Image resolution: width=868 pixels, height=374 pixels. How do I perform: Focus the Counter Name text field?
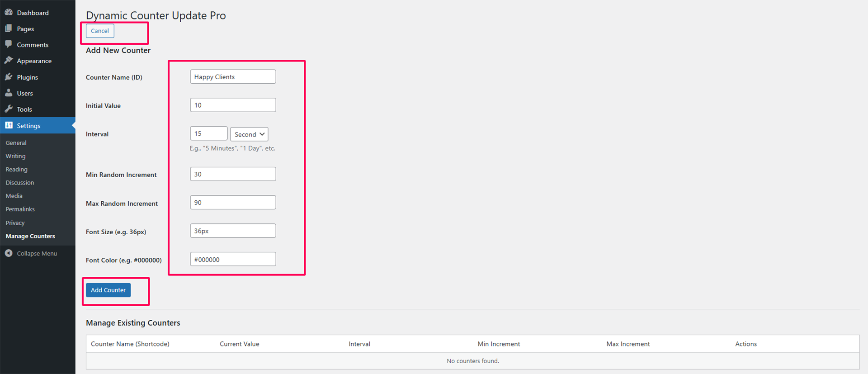233,77
